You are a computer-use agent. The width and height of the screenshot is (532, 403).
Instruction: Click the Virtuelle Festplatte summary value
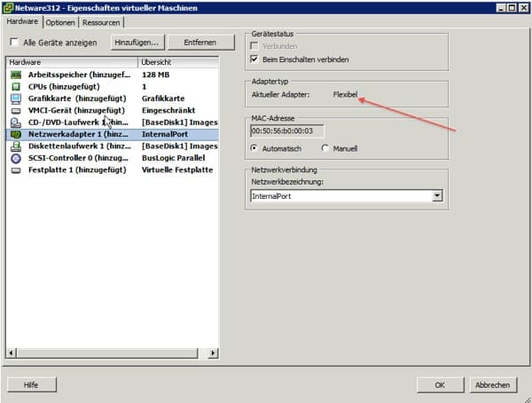pyautogui.click(x=177, y=170)
